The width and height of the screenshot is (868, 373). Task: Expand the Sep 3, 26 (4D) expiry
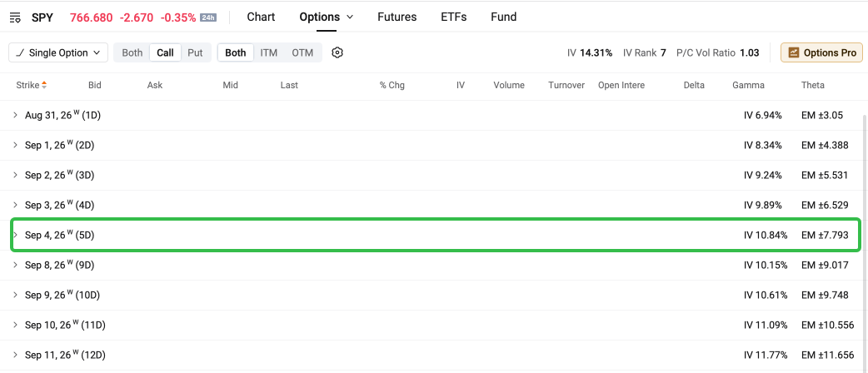pos(16,205)
